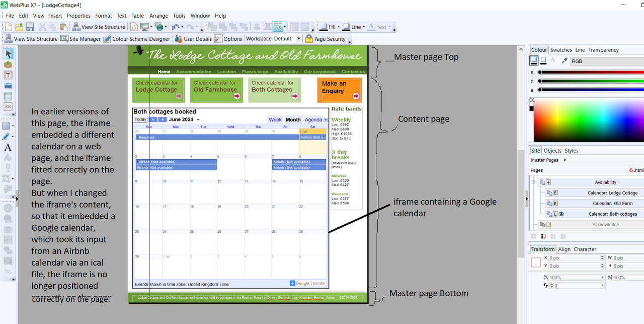
Task: Save the site with the floppy disk icon
Action: 30,27
